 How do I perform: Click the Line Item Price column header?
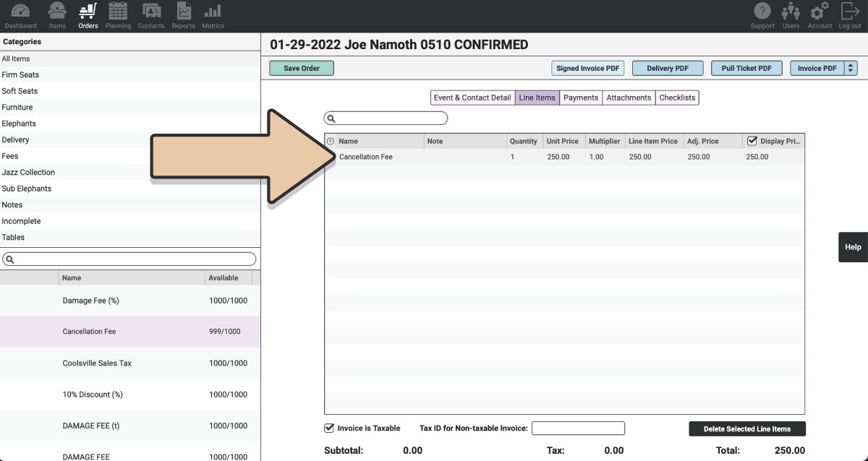(653, 141)
